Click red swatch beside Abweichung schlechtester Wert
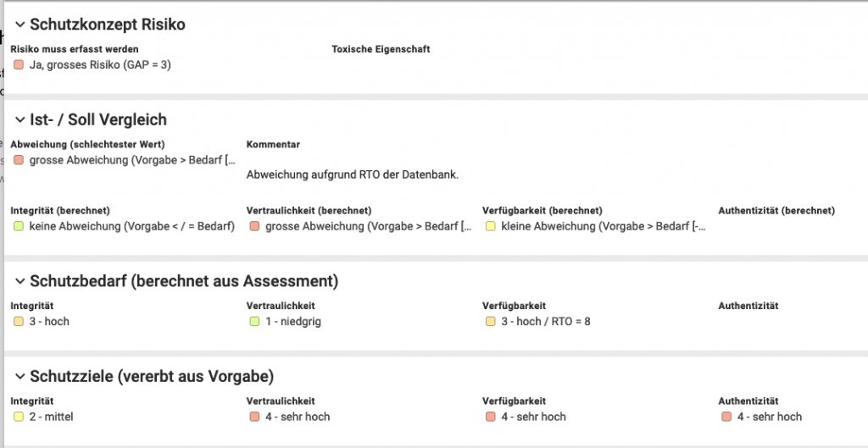 [19, 160]
